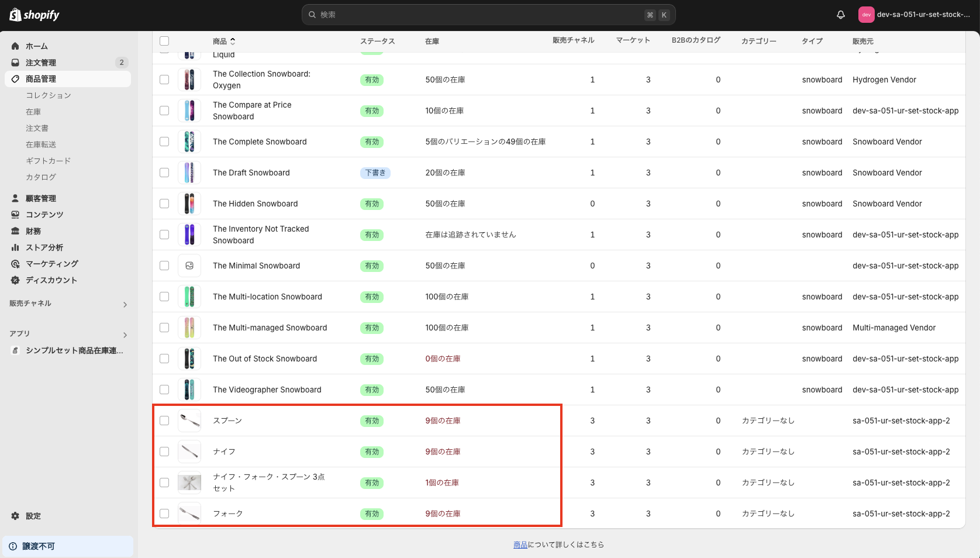Viewport: 980px width, 558px height.
Task: Open thumbnail of ナイフ product
Action: click(189, 452)
